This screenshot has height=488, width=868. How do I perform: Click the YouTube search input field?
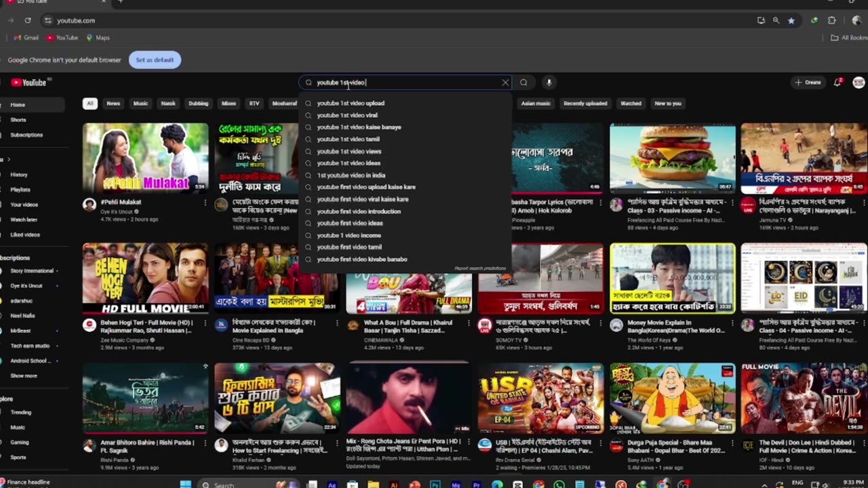[406, 83]
